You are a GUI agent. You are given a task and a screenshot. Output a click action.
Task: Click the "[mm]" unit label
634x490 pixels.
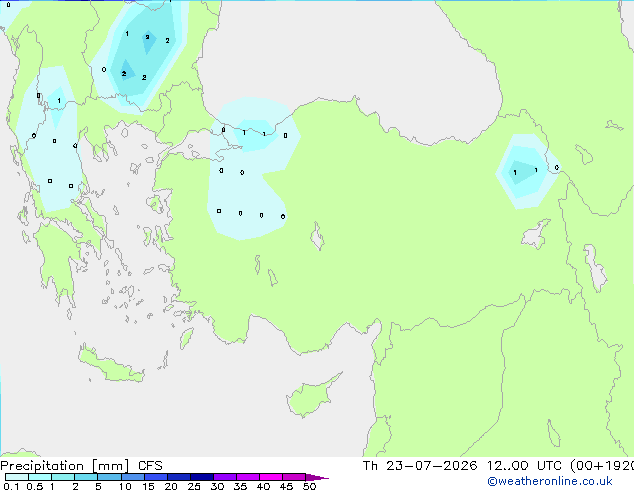tap(111, 466)
